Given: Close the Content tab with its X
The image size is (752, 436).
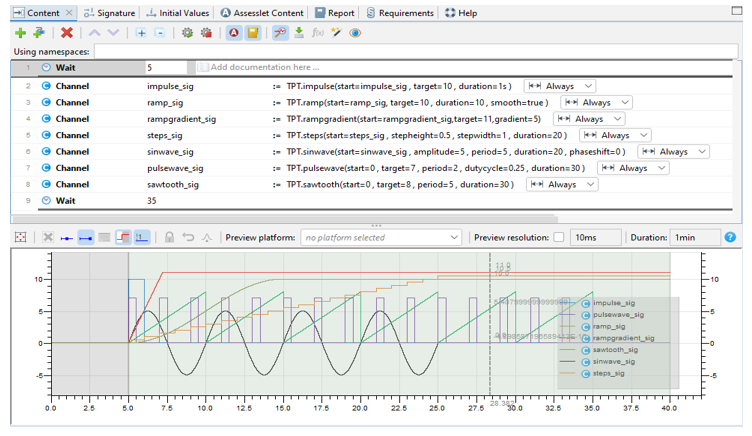Looking at the screenshot, I should [x=69, y=13].
